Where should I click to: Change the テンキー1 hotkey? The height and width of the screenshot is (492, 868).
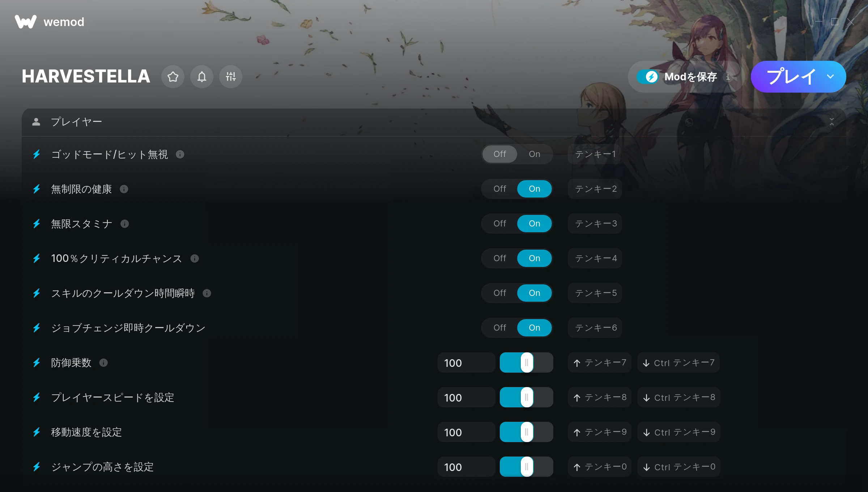coord(595,154)
